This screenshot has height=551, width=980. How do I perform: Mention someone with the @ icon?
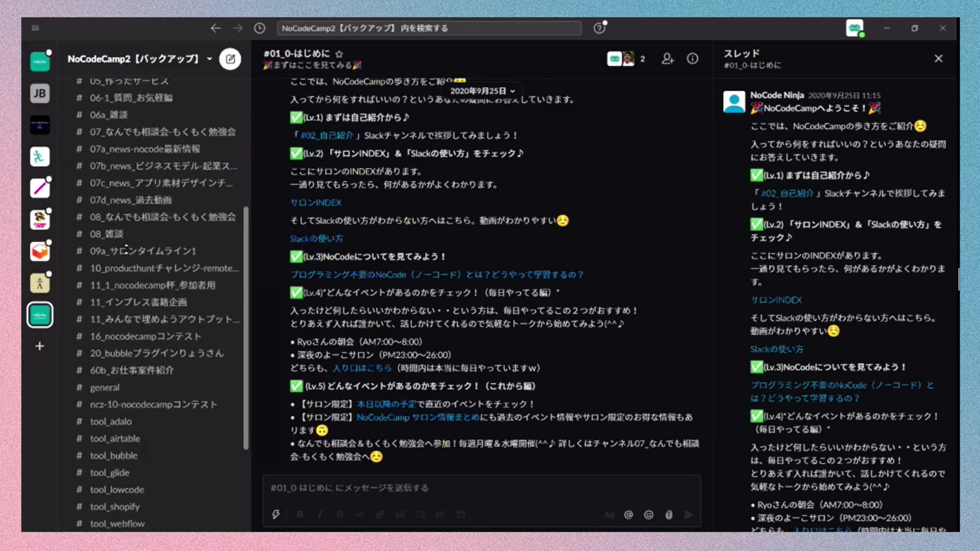coord(629,515)
